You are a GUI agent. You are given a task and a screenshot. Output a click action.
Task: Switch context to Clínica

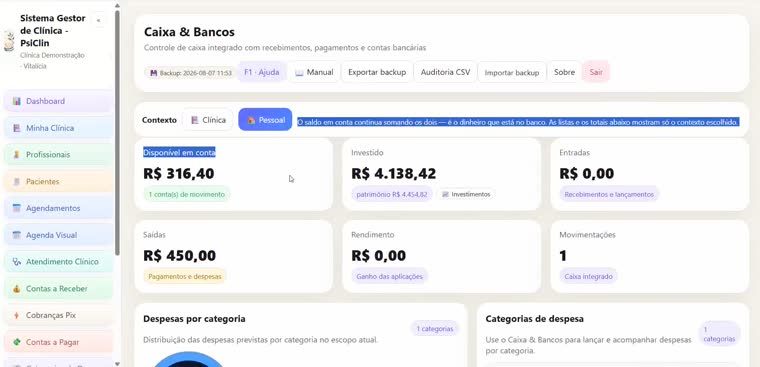[208, 120]
